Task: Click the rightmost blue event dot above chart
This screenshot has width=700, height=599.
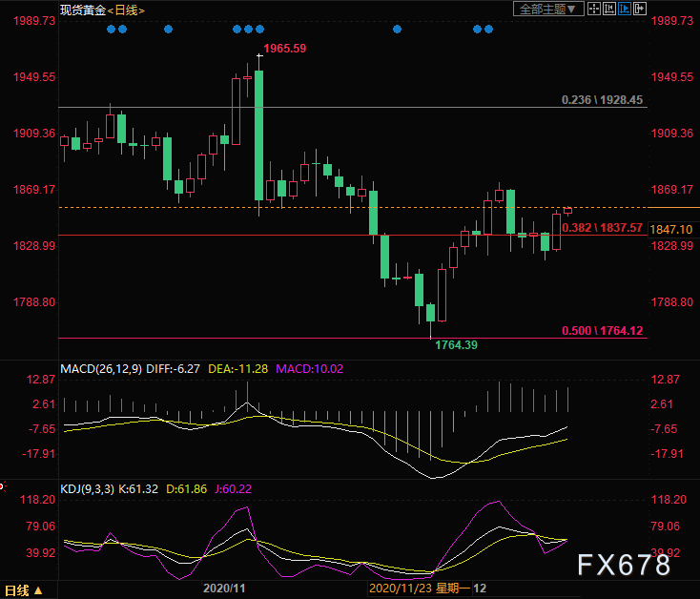Action: 489,29
